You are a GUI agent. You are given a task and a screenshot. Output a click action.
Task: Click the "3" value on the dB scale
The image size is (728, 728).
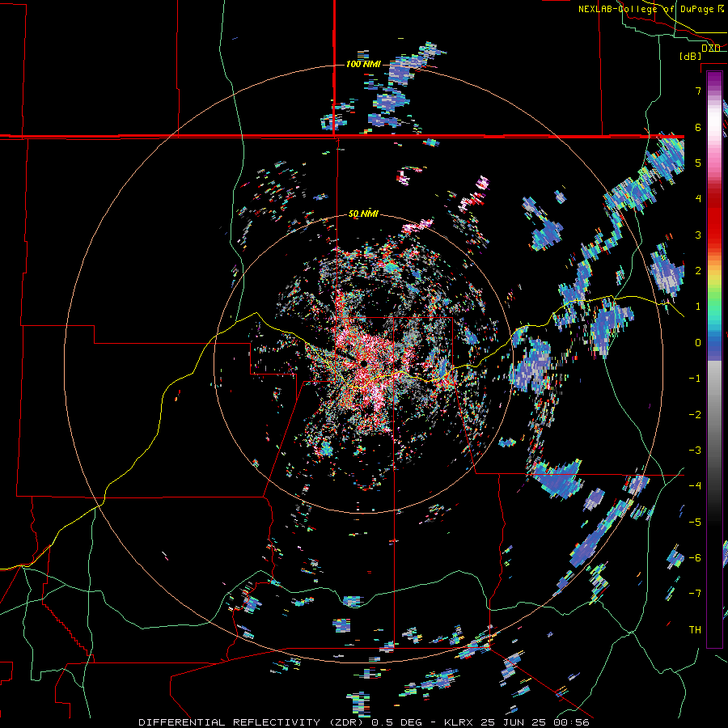tap(698, 235)
